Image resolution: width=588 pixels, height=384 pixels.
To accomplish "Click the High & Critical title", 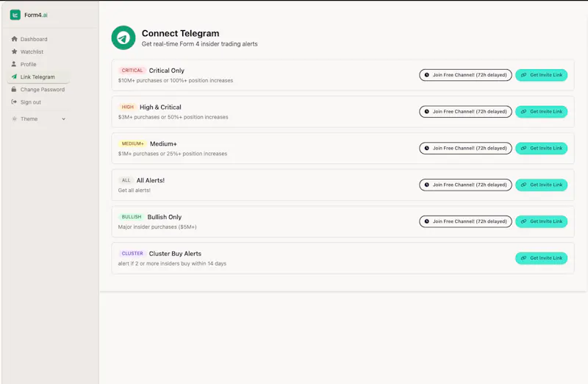I will point(160,107).
